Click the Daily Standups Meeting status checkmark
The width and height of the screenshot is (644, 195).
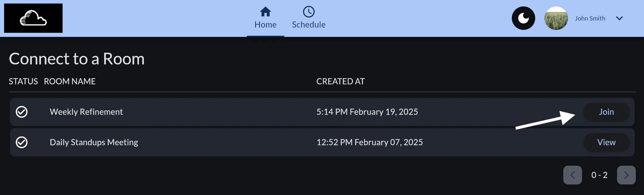pyautogui.click(x=22, y=142)
